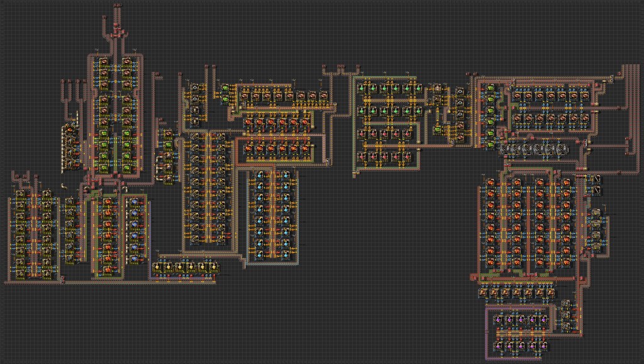This screenshot has width=644, height=364.
Task: Click bottom-right purple science pack assembler
Action: click(x=543, y=346)
